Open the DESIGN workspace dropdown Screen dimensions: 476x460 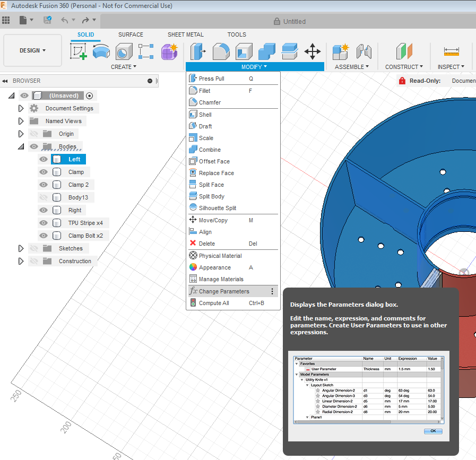pyautogui.click(x=32, y=50)
